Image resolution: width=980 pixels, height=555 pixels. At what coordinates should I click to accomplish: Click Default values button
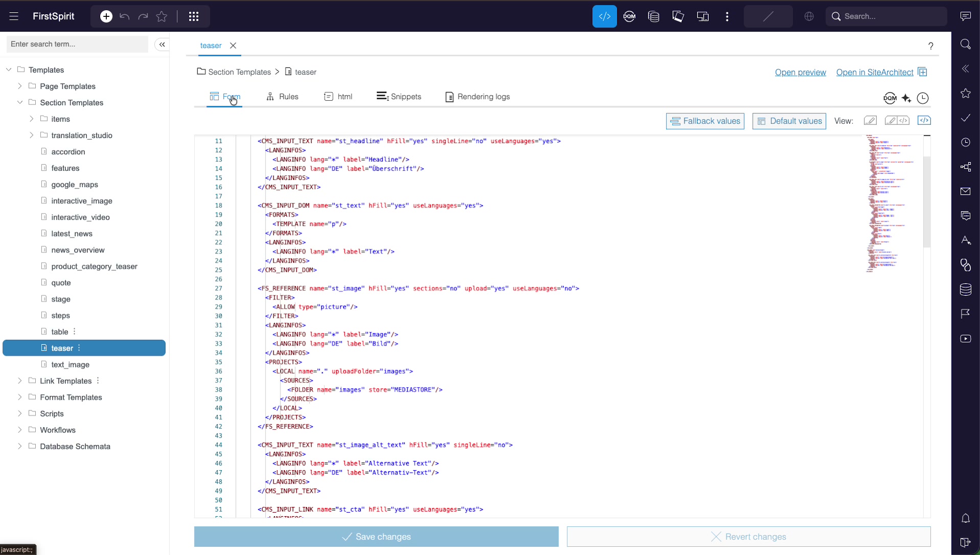click(x=789, y=121)
